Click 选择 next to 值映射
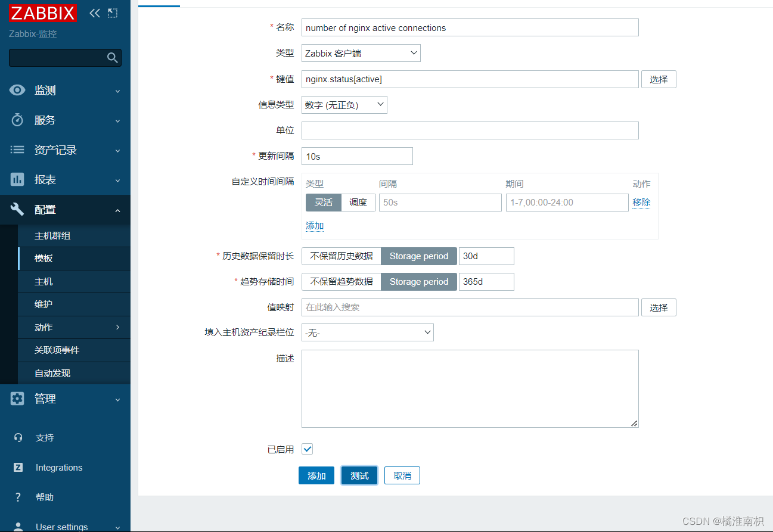This screenshot has height=532, width=773. tap(659, 307)
